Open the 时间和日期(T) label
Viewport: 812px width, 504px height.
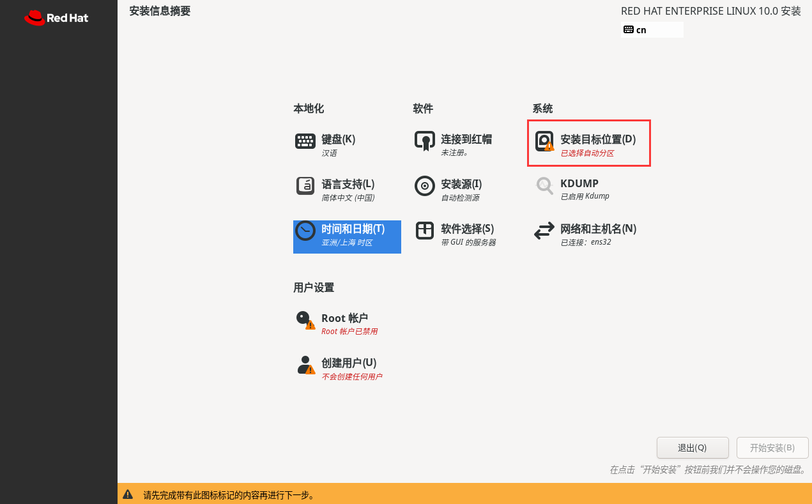353,229
